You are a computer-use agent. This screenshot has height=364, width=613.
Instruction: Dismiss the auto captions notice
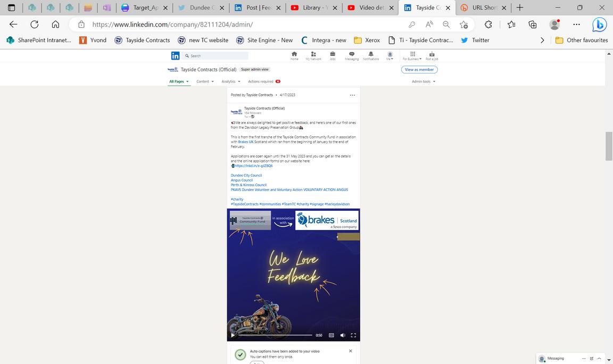[x=350, y=351]
